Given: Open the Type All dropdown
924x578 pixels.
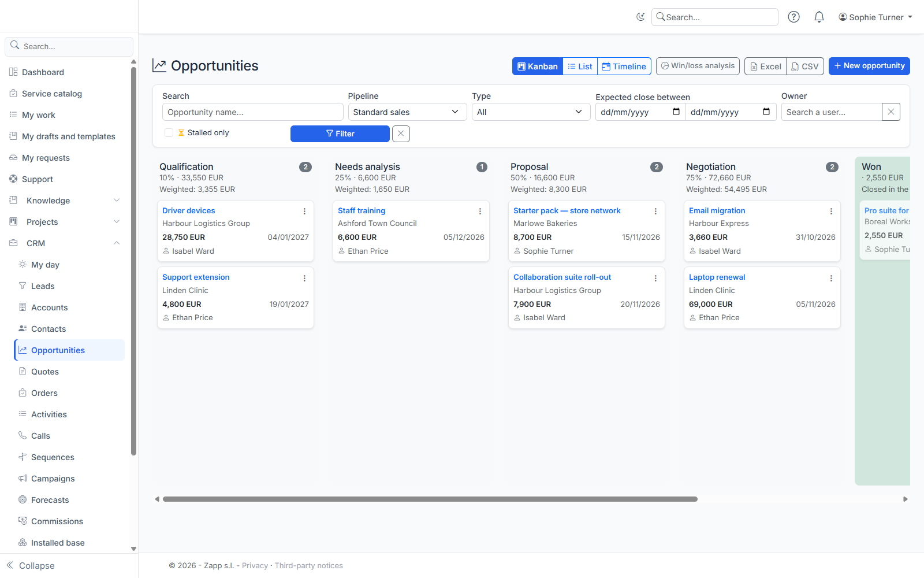Looking at the screenshot, I should click(531, 112).
